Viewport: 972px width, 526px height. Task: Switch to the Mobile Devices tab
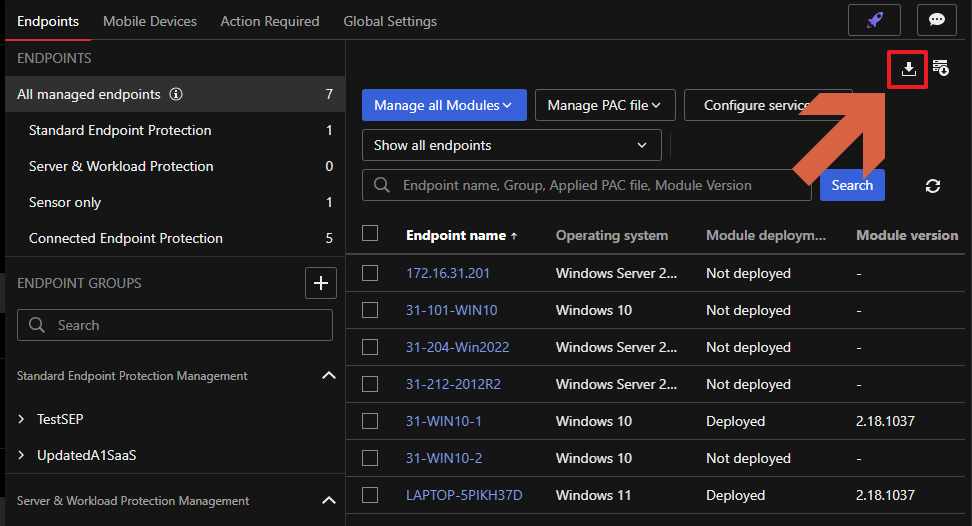(x=150, y=21)
